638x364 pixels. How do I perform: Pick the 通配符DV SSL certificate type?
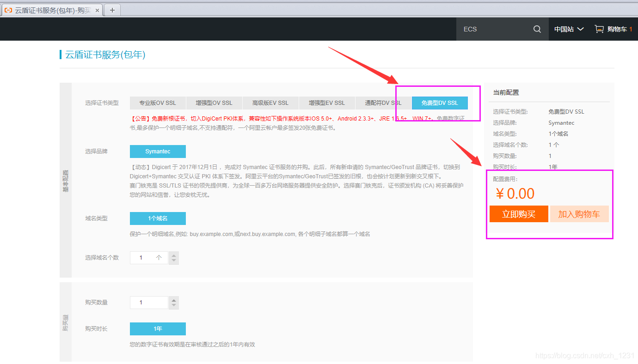[383, 103]
